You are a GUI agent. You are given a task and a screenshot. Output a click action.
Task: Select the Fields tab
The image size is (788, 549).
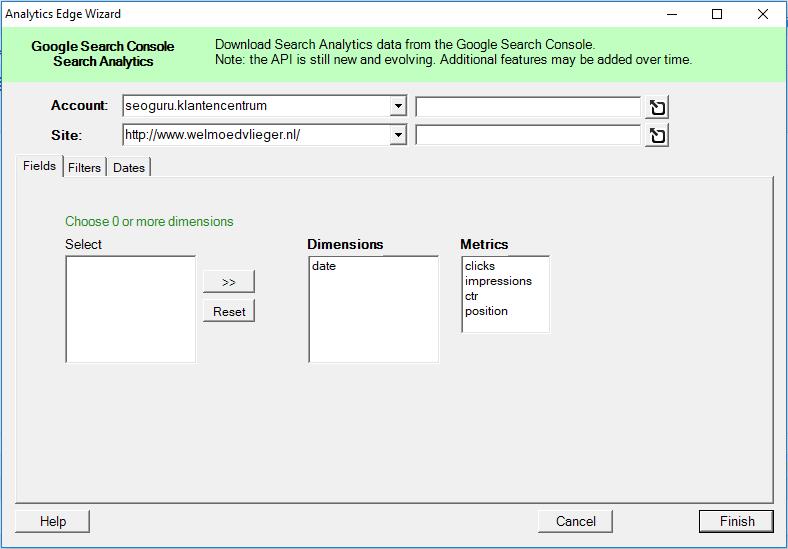tap(39, 166)
